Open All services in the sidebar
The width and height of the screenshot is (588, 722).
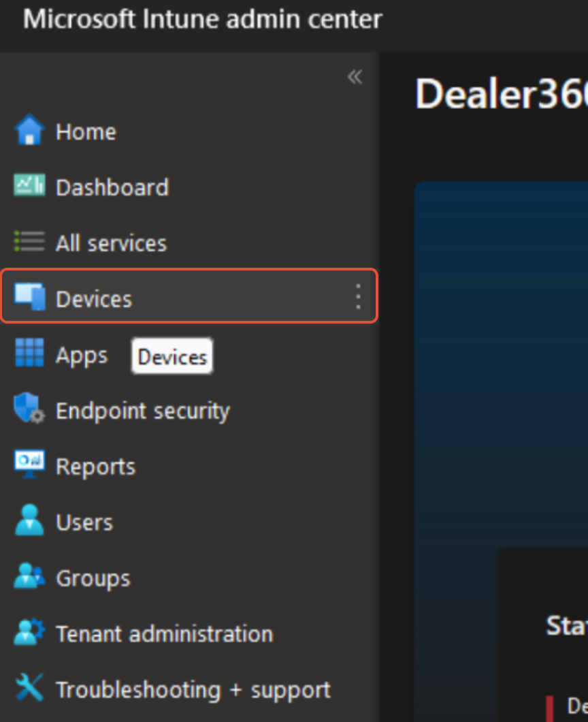[x=111, y=244]
